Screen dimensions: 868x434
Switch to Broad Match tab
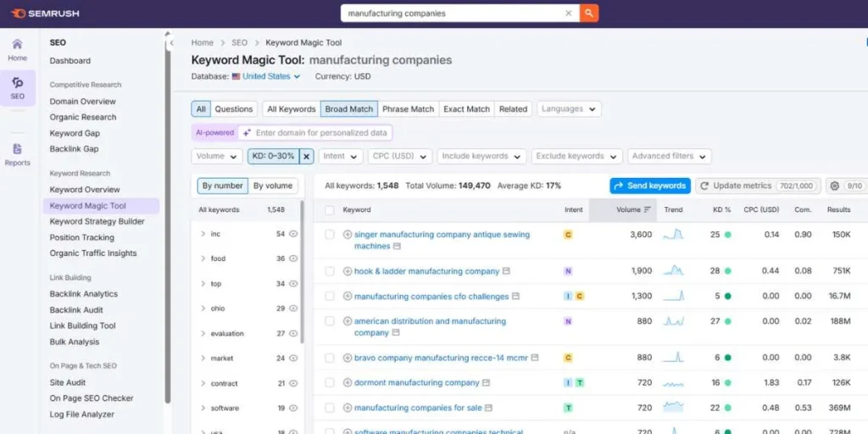[x=349, y=109]
